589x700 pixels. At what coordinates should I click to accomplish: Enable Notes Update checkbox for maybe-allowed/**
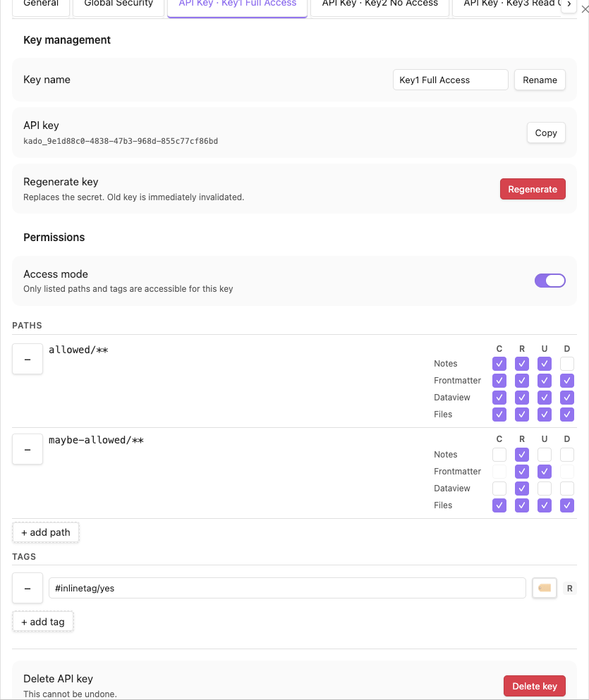545,455
